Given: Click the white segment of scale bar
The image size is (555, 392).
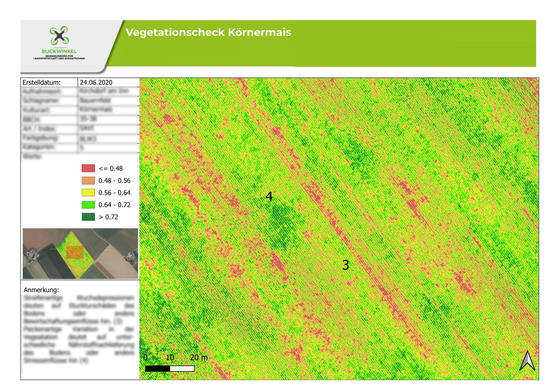Looking at the screenshot, I should click(182, 369).
